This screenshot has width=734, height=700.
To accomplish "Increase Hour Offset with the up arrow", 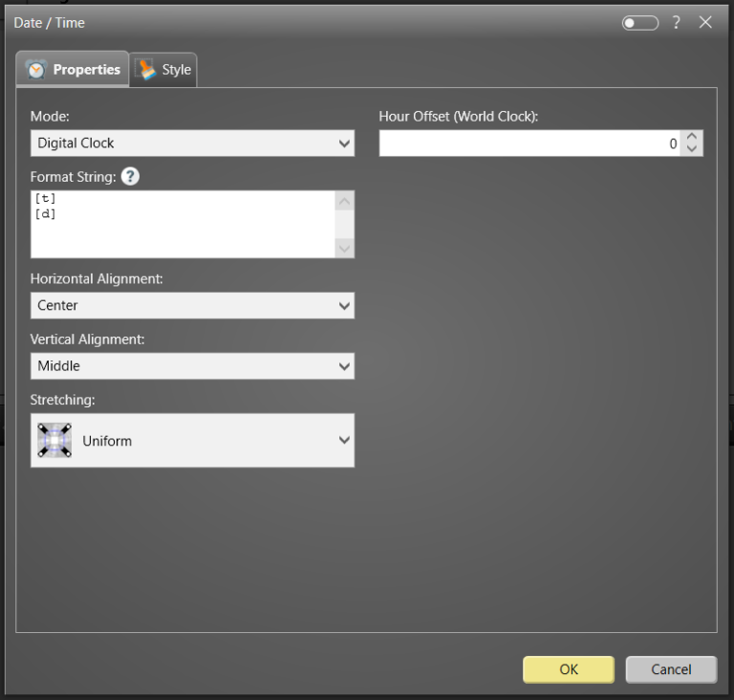I will (x=693, y=137).
